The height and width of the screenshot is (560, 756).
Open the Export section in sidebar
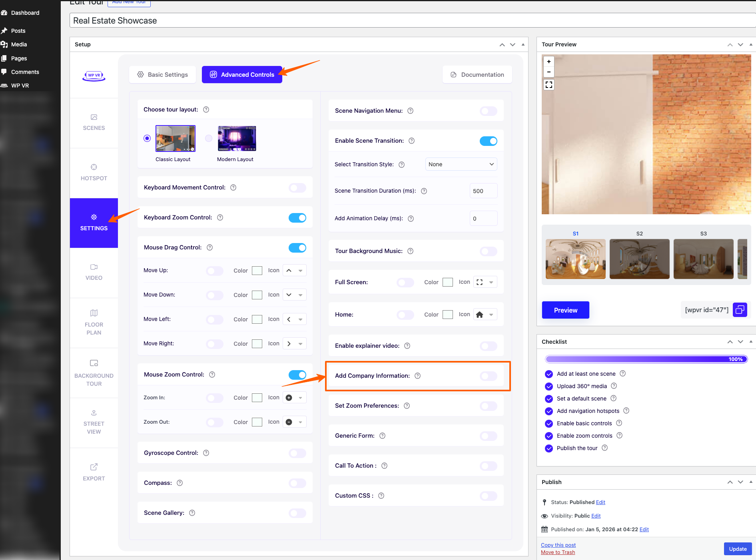pyautogui.click(x=94, y=472)
